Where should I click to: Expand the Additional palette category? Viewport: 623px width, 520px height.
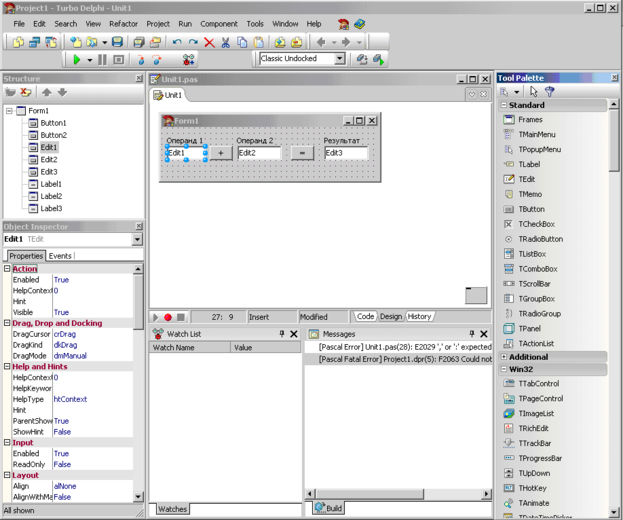click(x=503, y=357)
